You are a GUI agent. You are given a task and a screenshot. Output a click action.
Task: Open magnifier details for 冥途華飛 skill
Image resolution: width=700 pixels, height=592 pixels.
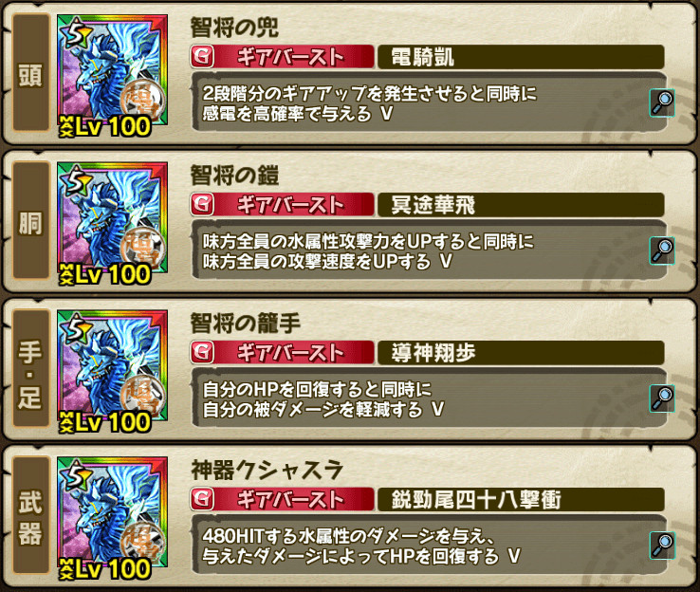pos(662,250)
